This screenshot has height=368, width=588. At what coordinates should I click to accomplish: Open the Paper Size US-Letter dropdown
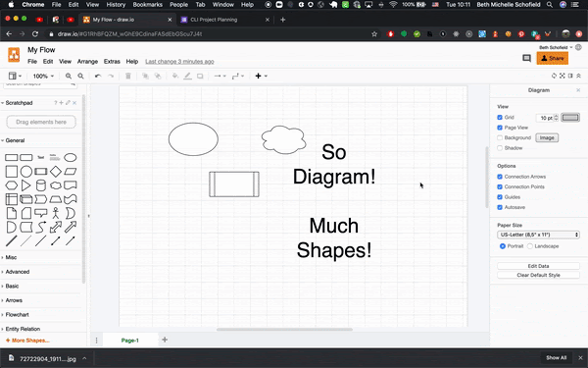coord(538,235)
